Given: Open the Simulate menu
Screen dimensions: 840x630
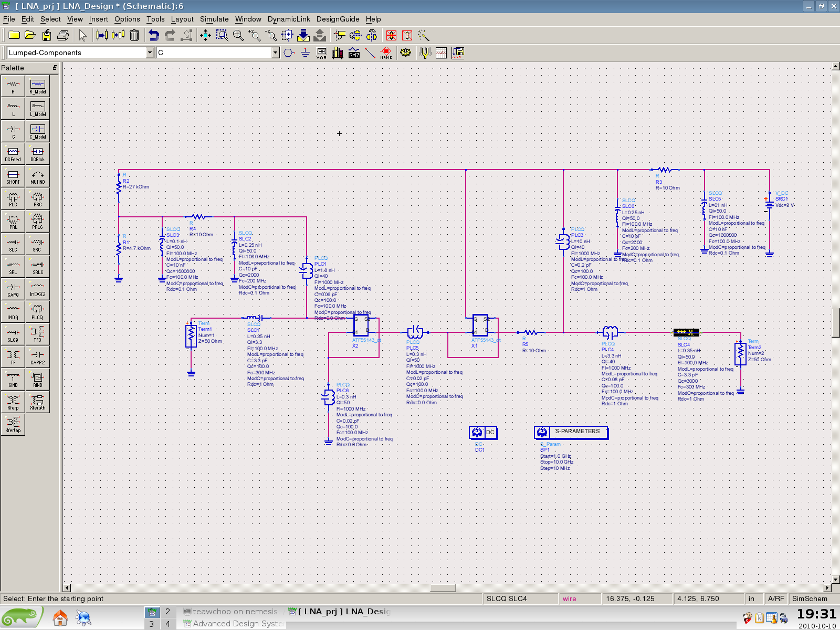Looking at the screenshot, I should pos(214,19).
